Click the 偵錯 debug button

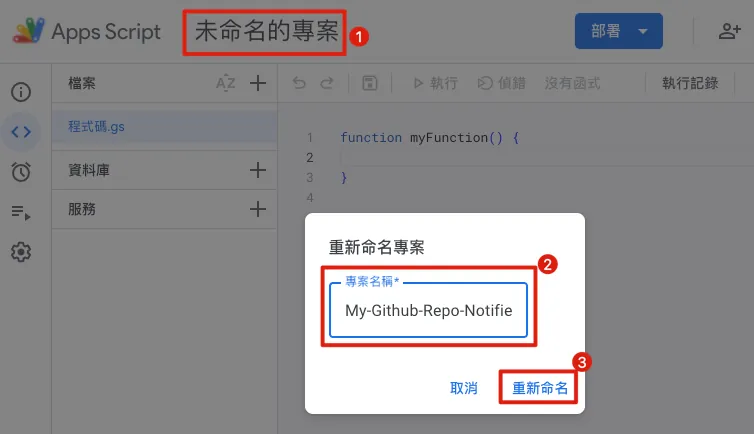(x=503, y=84)
